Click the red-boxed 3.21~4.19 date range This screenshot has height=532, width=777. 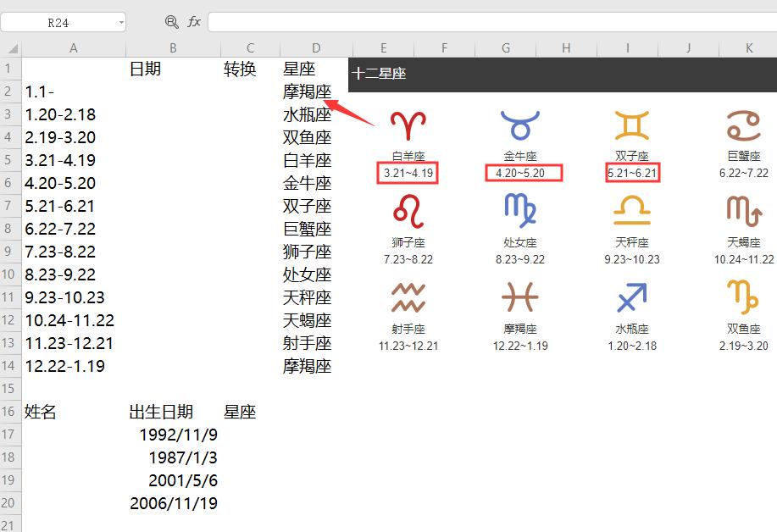click(408, 173)
